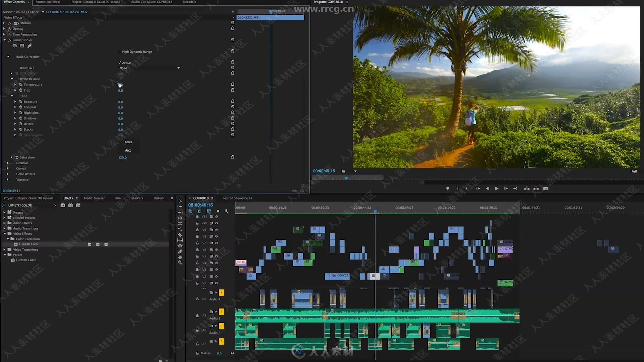Screen dimensions: 644x362
Task: Select the Track Select Forward tool
Action: pos(180,207)
